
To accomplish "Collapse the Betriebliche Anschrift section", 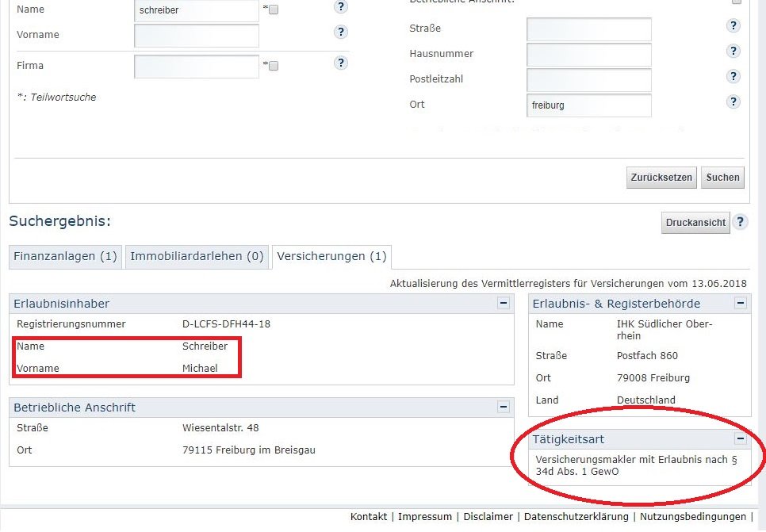I will pyautogui.click(x=503, y=407).
